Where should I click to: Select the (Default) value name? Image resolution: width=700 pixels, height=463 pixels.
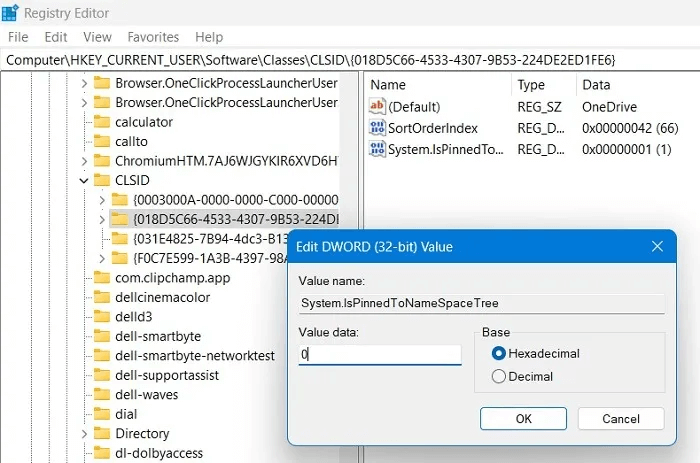(414, 107)
